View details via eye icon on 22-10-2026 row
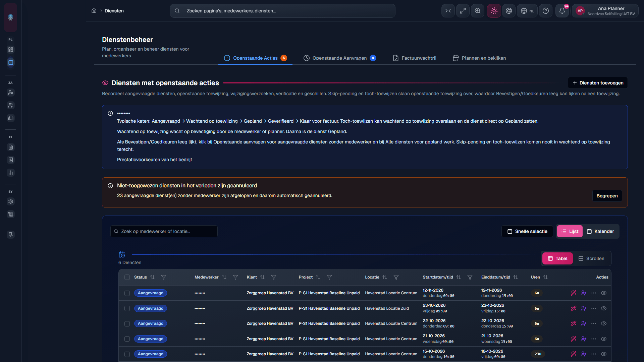Viewport: 644px width, 362px height. pyautogui.click(x=604, y=323)
